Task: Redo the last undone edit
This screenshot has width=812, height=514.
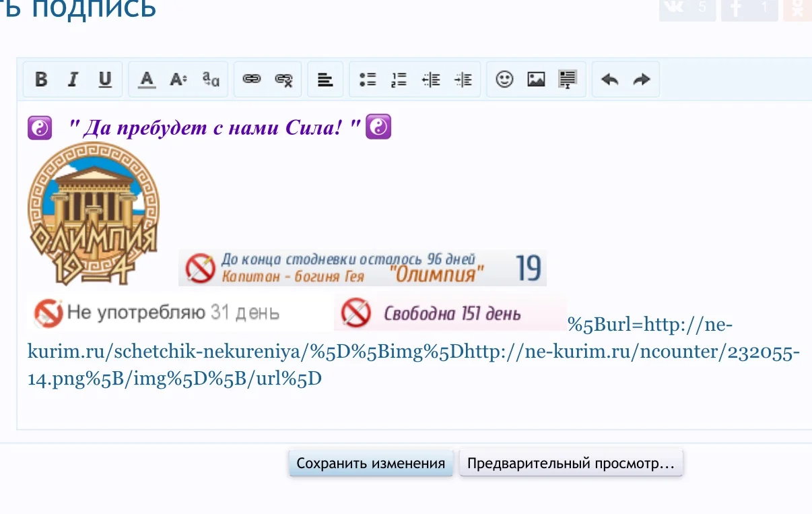Action: click(642, 79)
